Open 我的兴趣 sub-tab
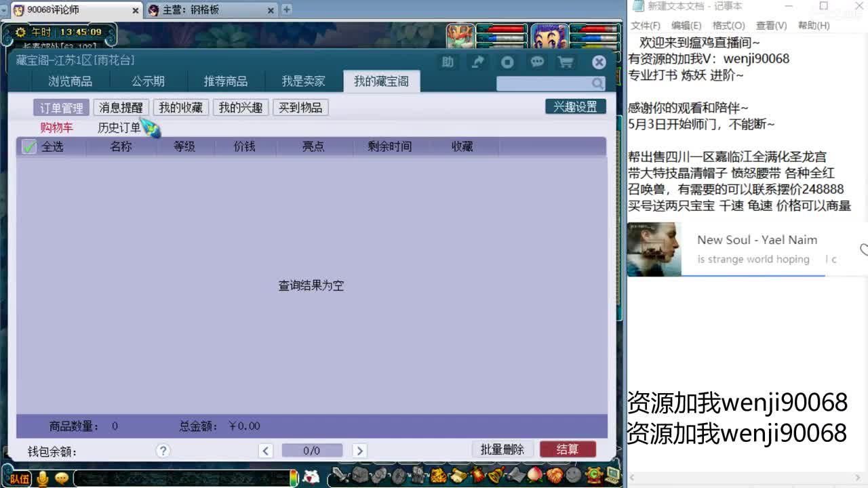Screen dimensions: 868x488 tap(241, 108)
